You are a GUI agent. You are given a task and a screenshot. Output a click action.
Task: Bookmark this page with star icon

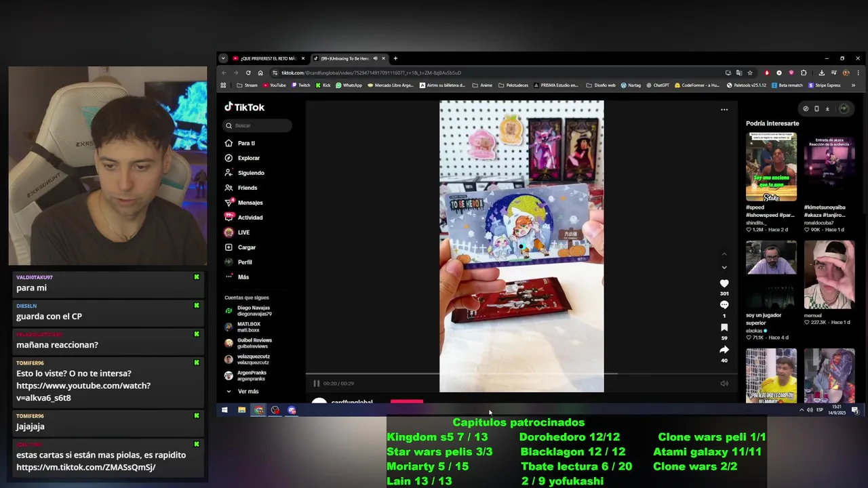coord(750,73)
